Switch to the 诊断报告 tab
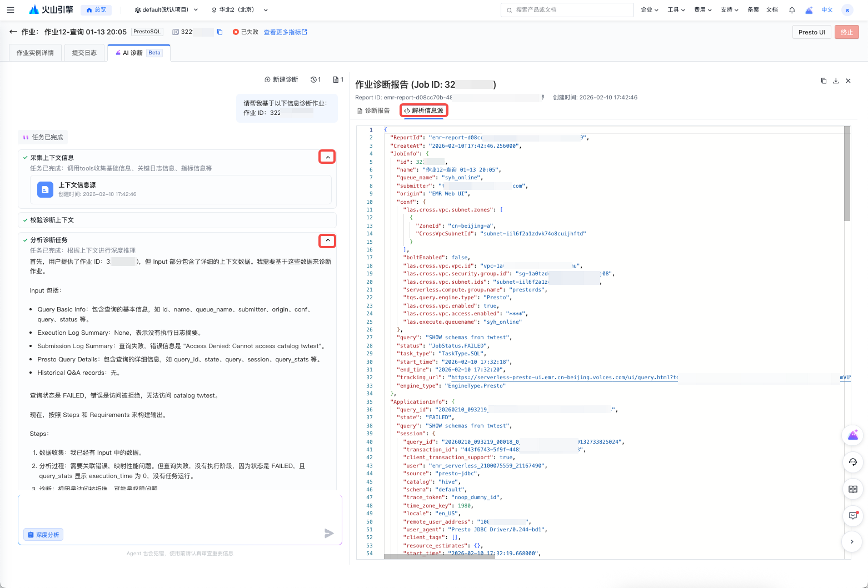Image resolution: width=868 pixels, height=588 pixels. (373, 110)
